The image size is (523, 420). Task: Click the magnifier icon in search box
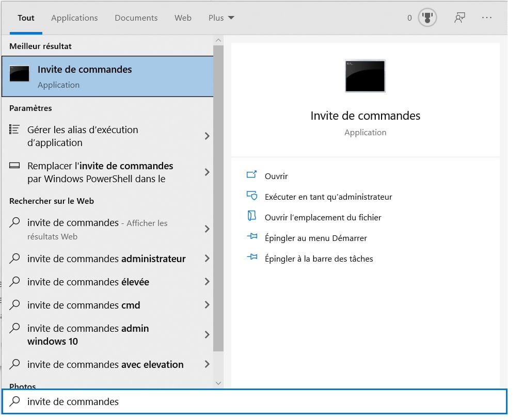click(14, 401)
